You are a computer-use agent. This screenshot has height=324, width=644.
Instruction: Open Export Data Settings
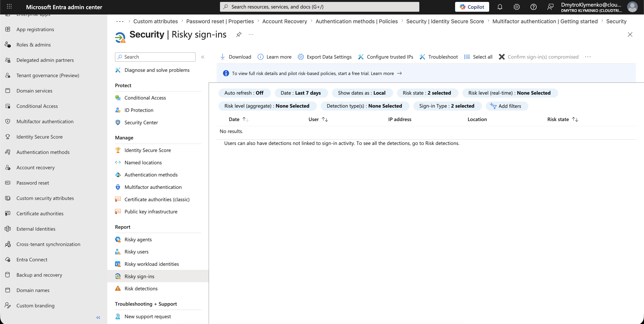click(324, 57)
